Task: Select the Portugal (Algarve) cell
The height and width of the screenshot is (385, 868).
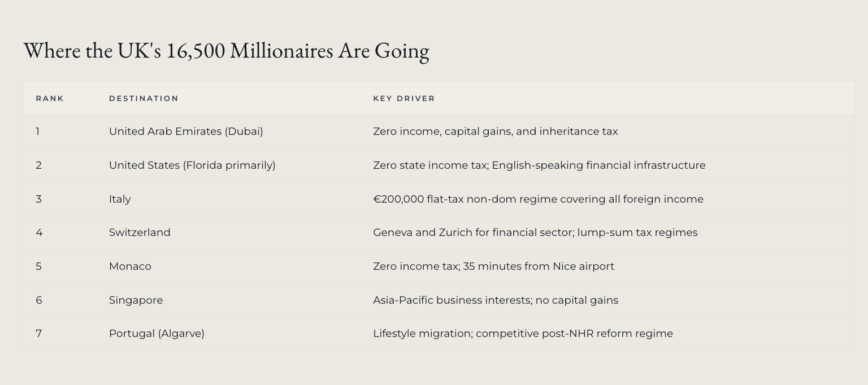Action: [157, 334]
